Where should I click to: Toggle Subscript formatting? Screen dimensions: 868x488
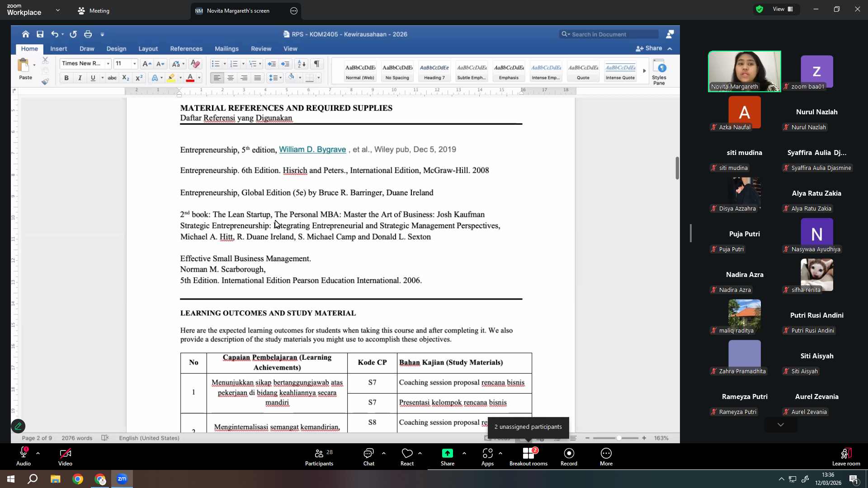pyautogui.click(x=126, y=78)
